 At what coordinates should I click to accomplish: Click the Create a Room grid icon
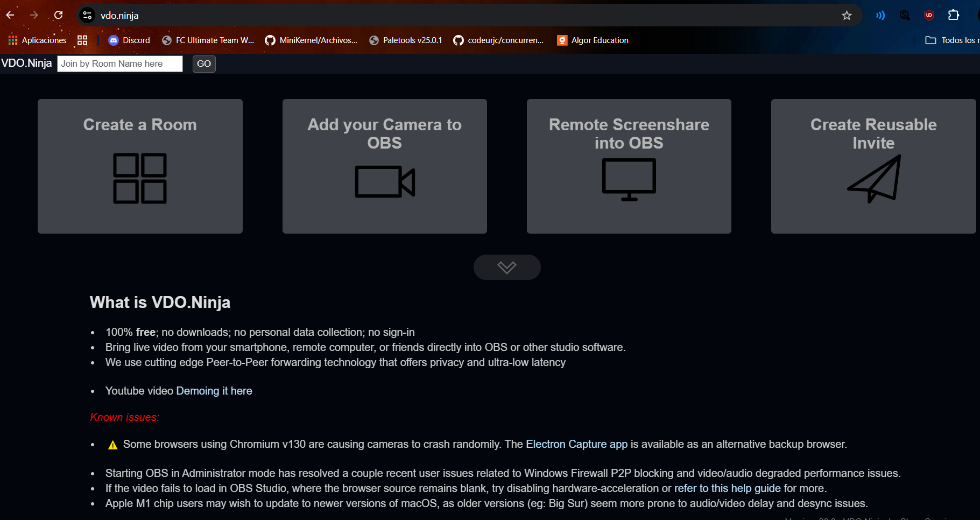tap(140, 178)
